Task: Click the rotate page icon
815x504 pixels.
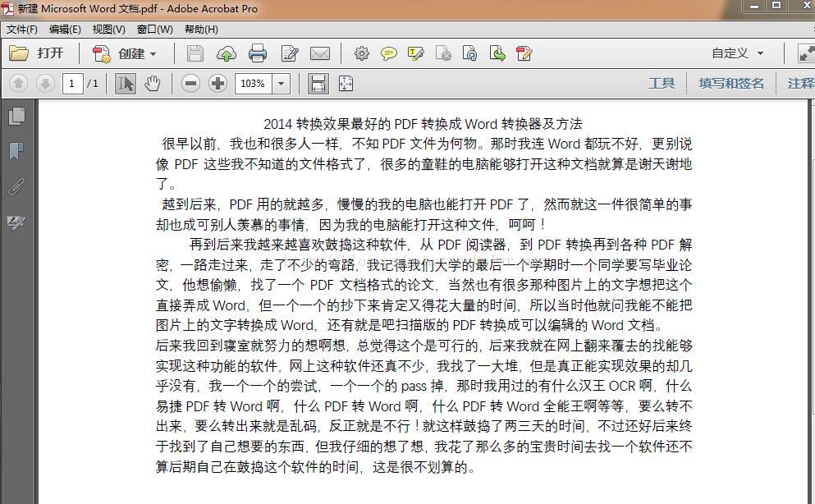Action: click(469, 53)
